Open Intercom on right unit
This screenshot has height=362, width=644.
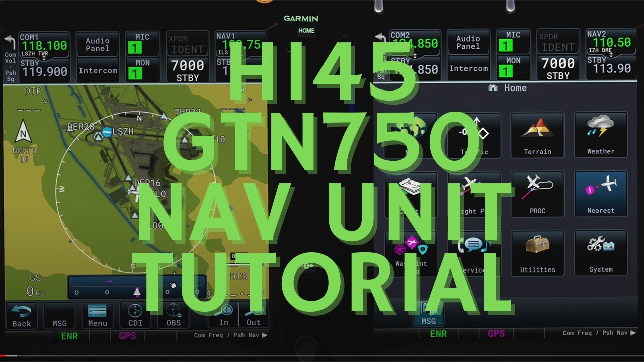coord(468,68)
